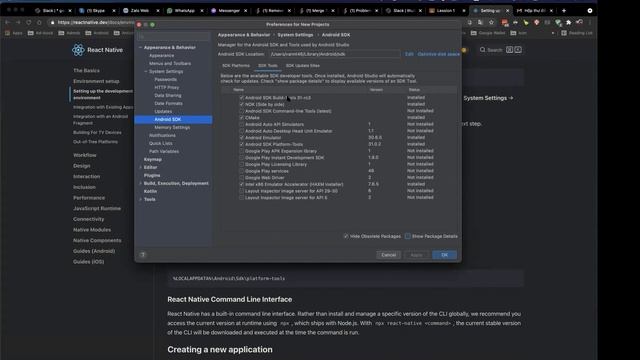The width and height of the screenshot is (640, 360).
Task: Check the Google Play services checkbox
Action: [x=242, y=171]
